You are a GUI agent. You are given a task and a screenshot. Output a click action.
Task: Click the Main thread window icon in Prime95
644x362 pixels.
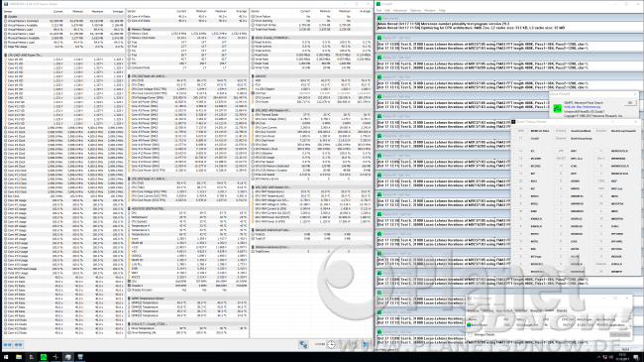pyautogui.click(x=379, y=18)
